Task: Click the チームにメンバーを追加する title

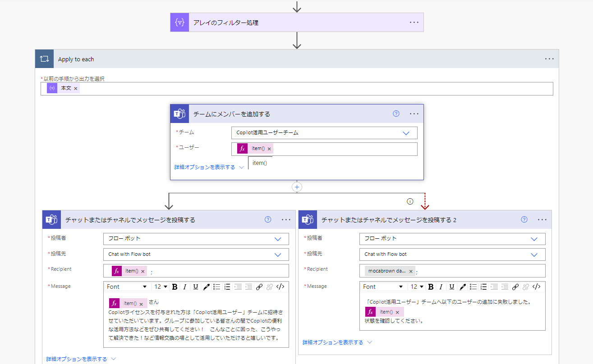Action: pos(232,114)
